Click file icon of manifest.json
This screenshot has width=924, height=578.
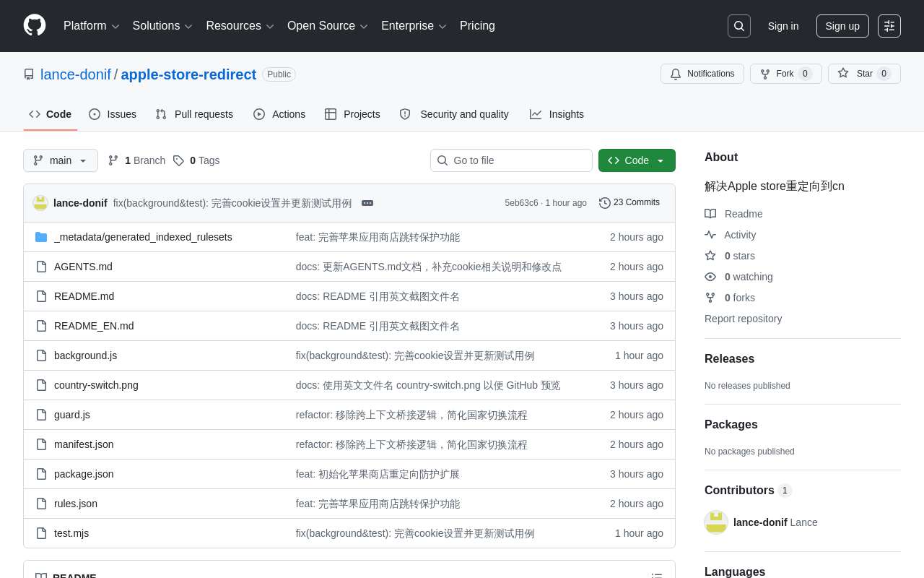[41, 444]
